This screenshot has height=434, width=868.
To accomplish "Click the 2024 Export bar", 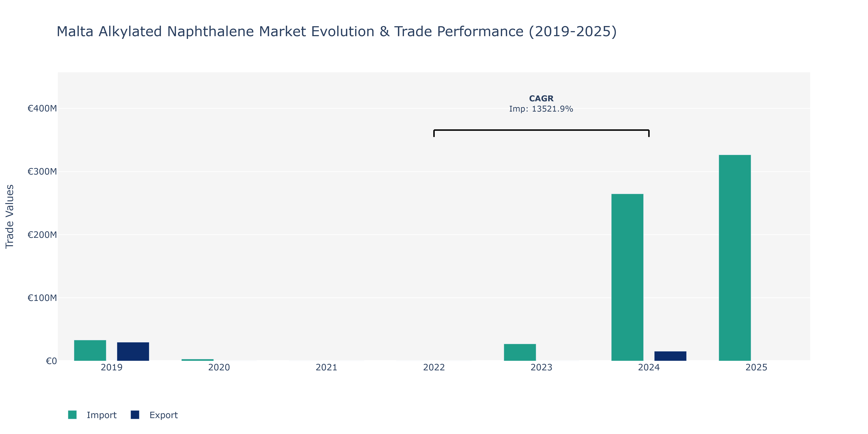I will click(670, 356).
